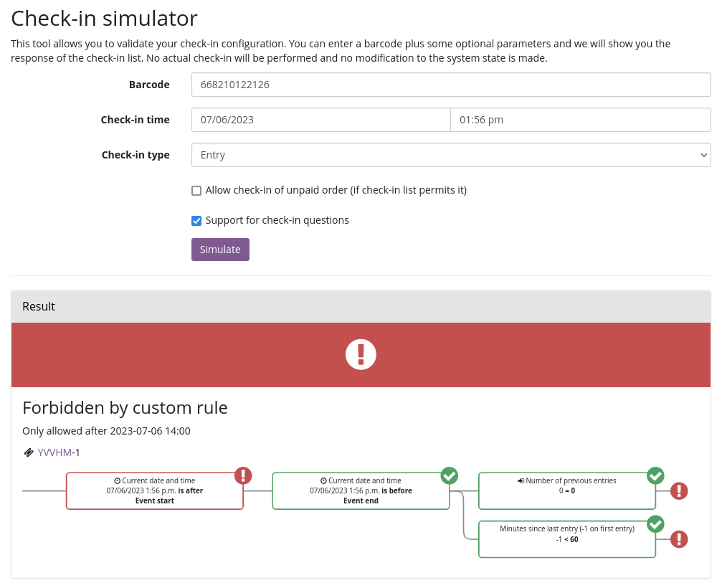This screenshot has height=588, width=722.
Task: Click red result icon right of minutes rule
Action: (678, 539)
